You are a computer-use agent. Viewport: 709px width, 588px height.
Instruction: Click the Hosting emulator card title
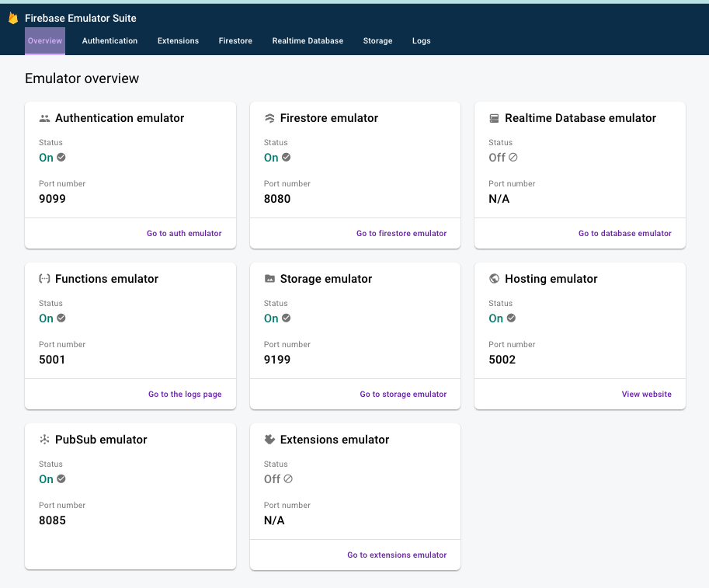click(551, 279)
